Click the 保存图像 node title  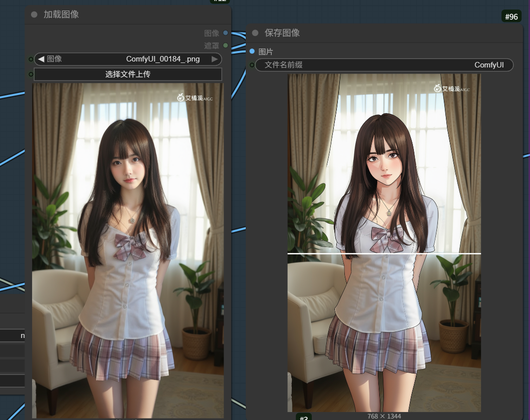coord(282,33)
